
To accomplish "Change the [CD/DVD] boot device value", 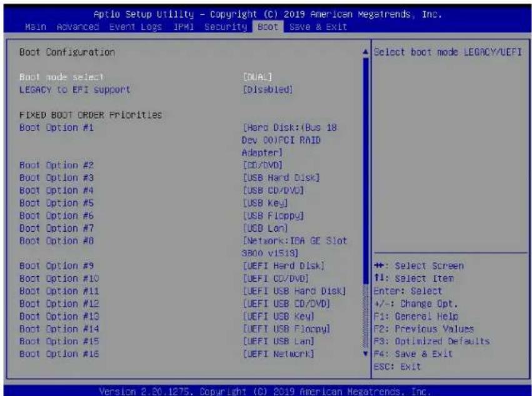I will coord(263,165).
